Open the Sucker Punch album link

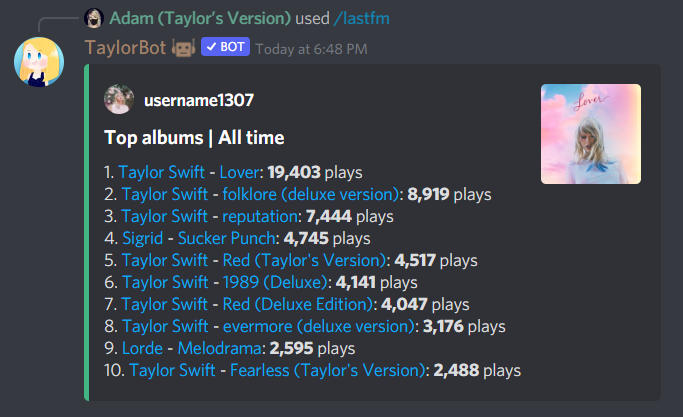(227, 238)
